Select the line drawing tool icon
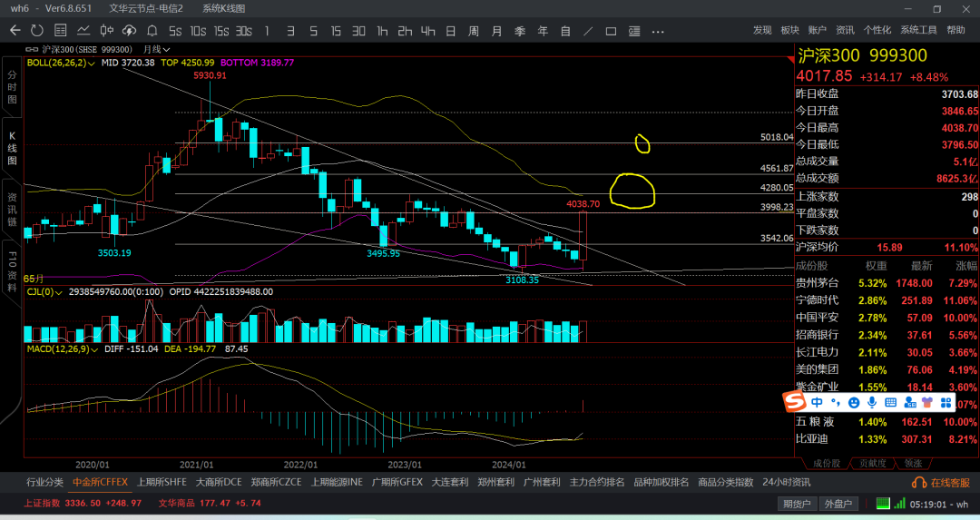Image resolution: width=980 pixels, height=520 pixels. click(x=588, y=31)
